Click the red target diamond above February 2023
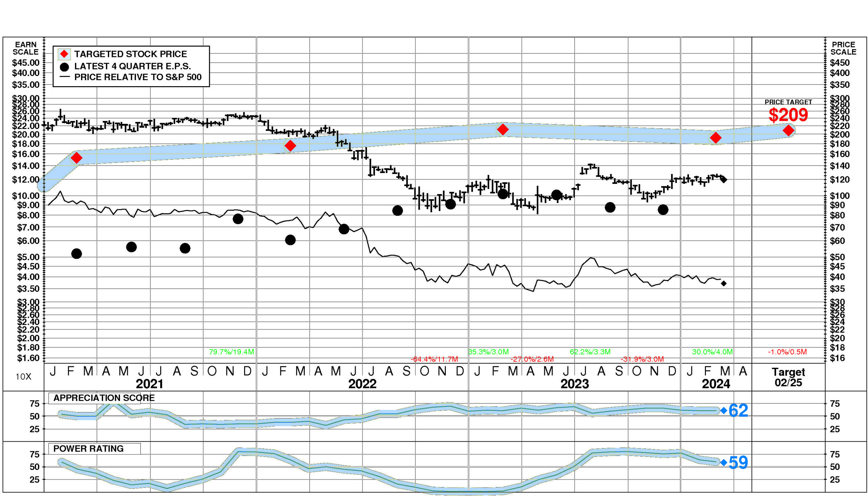 (502, 130)
